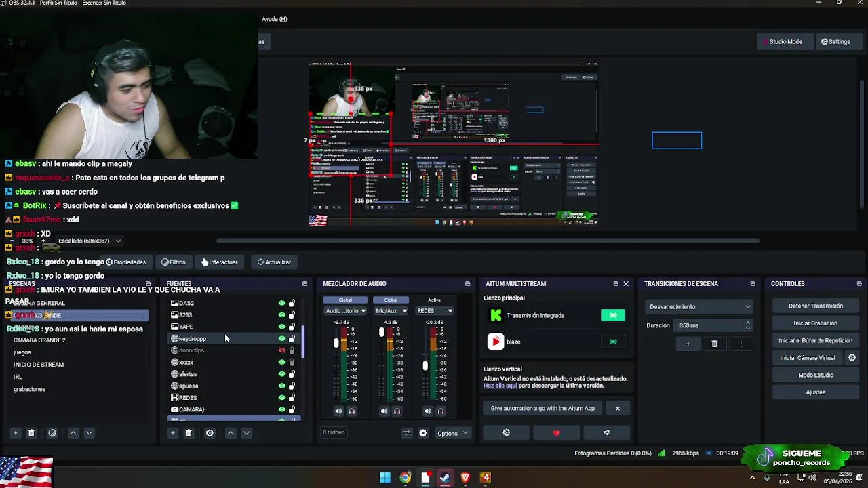Adjust the Audio del escritorio volume fader
The width and height of the screenshot is (868, 488).
[336, 344]
